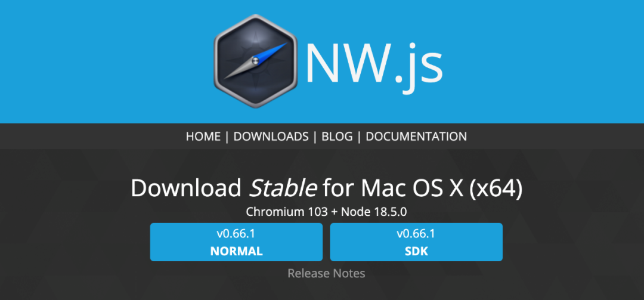Download the SDK build
Viewport: 644px width, 300px height.
416,242
